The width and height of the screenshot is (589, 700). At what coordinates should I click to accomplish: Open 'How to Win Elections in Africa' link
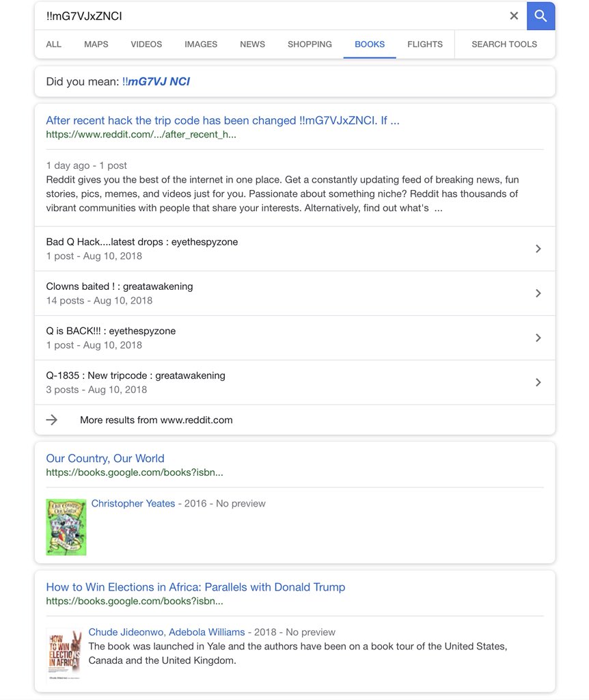point(195,587)
